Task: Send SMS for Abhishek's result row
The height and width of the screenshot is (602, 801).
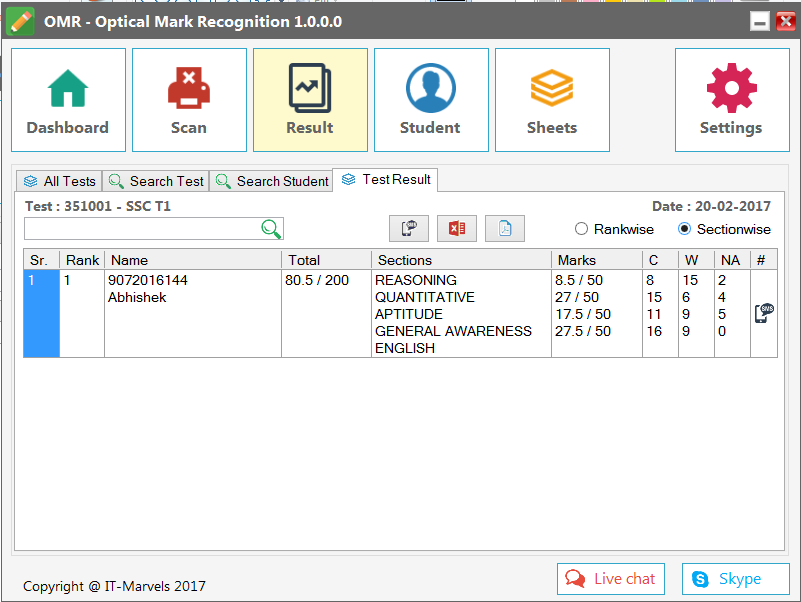Action: coord(764,313)
